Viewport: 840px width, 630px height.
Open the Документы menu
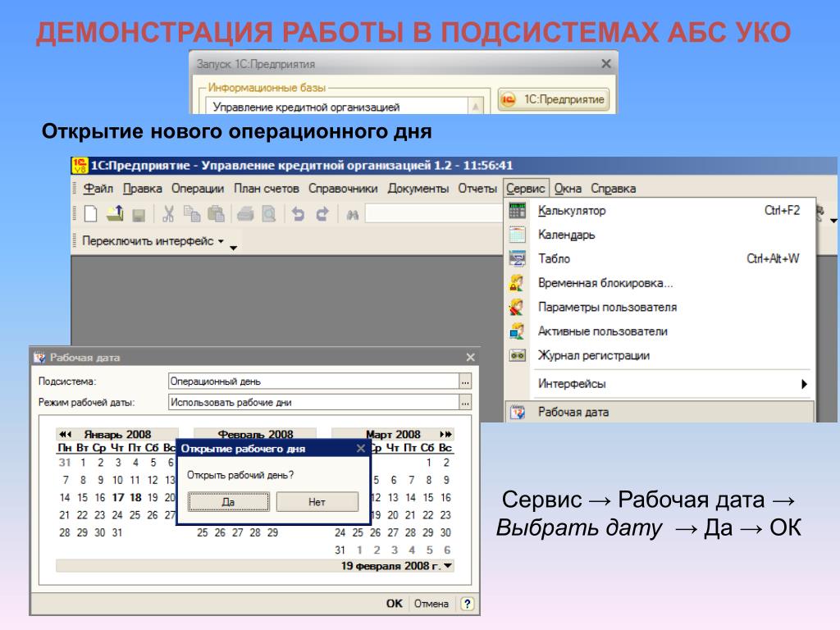[x=418, y=189]
